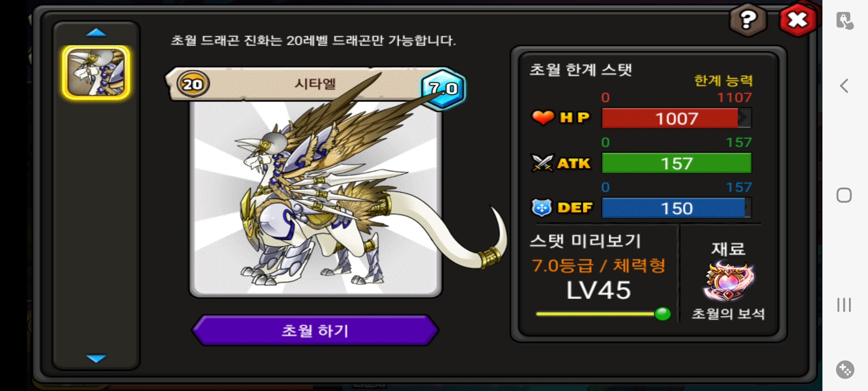Tap the crossed swords ATK icon
Image resolution: width=868 pixels, height=391 pixels.
542,163
